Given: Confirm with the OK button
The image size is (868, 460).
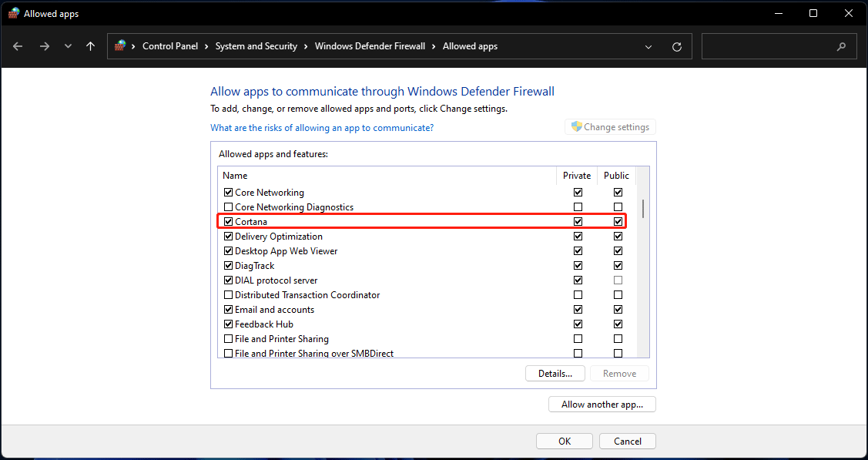Looking at the screenshot, I should tap(565, 442).
